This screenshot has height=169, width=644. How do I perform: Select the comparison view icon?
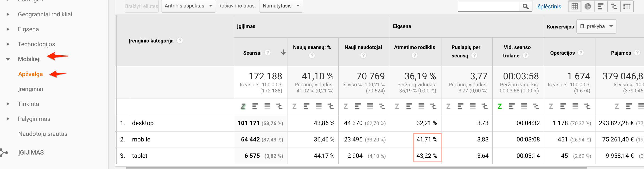[x=614, y=6]
